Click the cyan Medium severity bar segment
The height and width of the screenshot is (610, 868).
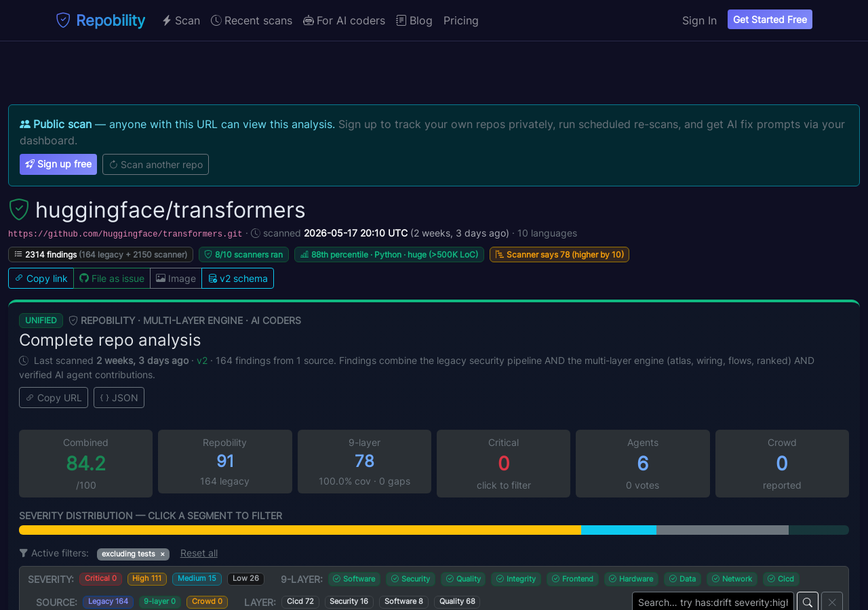click(618, 530)
